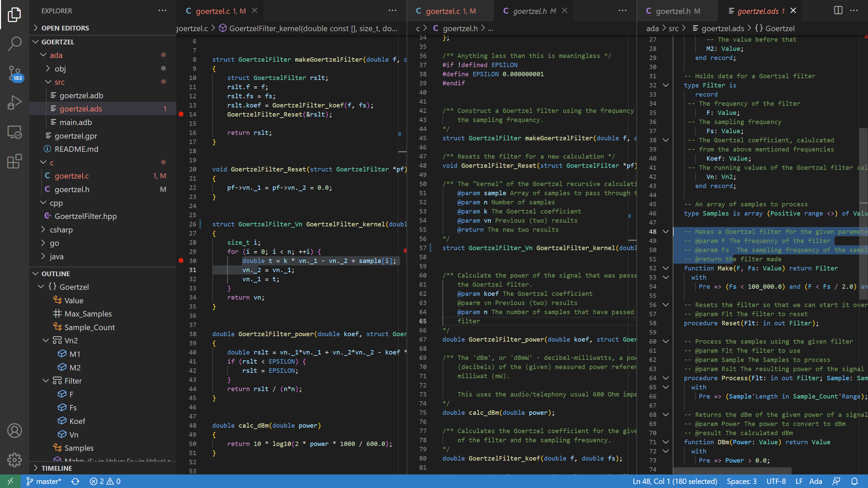
Task: Switch to the goertzel.h tab in middle group
Action: pos(530,11)
